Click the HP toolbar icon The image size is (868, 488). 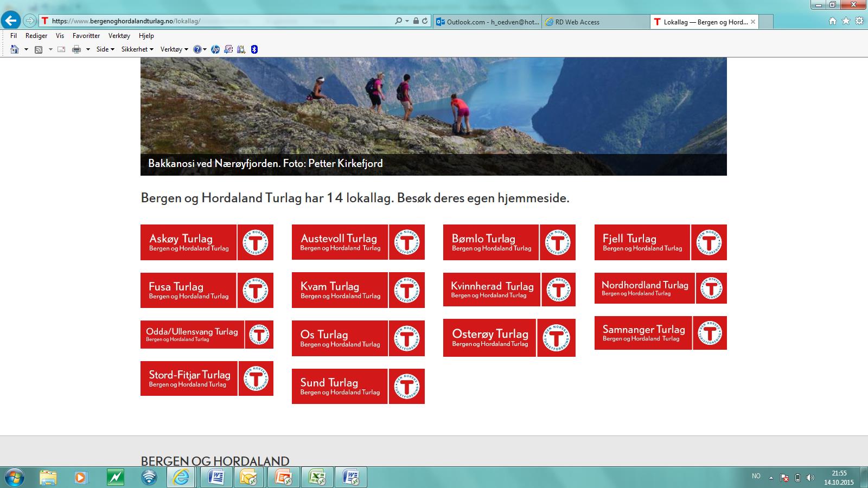pyautogui.click(x=215, y=49)
